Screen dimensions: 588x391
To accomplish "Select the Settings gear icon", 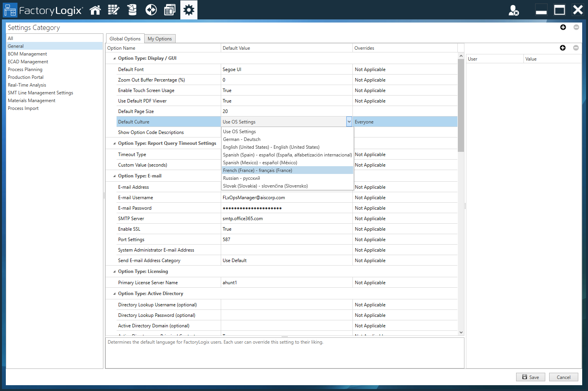I will 189,10.
